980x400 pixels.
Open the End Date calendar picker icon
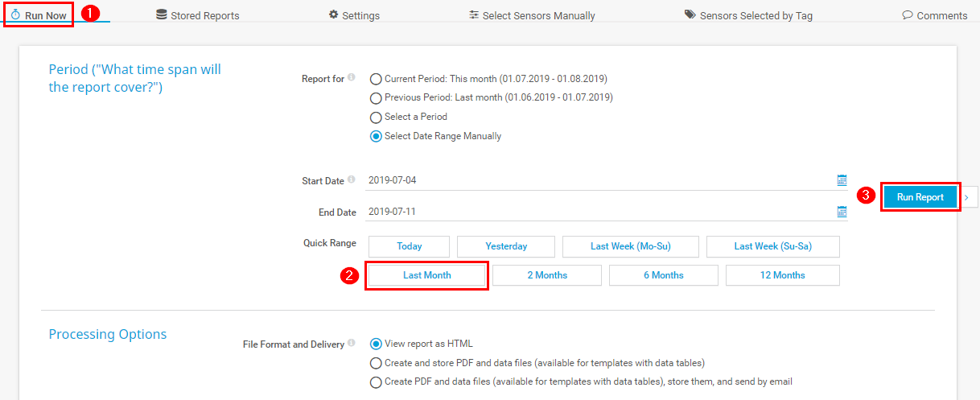click(842, 212)
